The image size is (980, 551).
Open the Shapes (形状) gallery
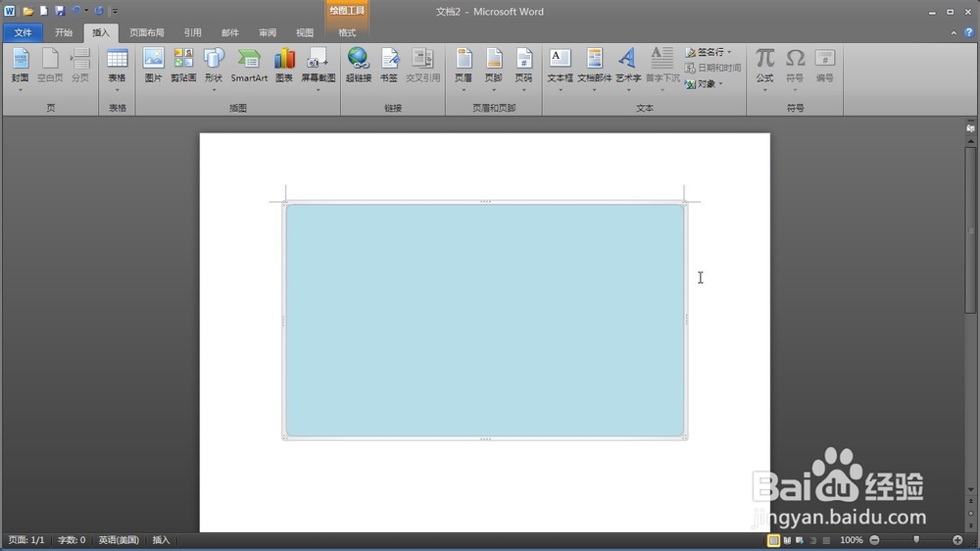click(214, 68)
